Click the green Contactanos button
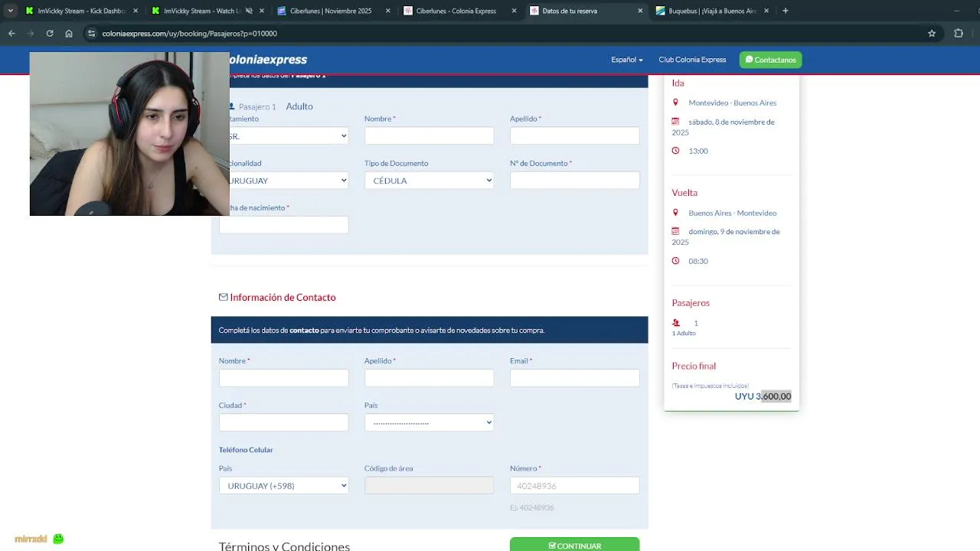 click(x=770, y=60)
